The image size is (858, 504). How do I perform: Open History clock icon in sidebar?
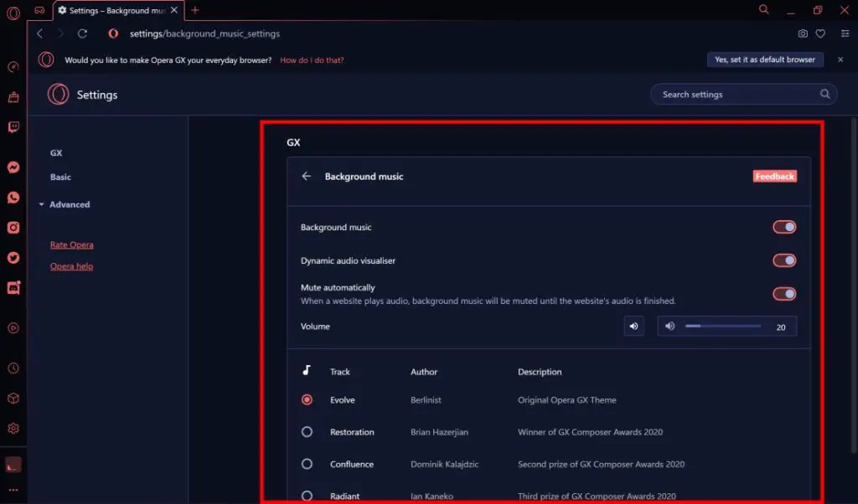pyautogui.click(x=13, y=368)
